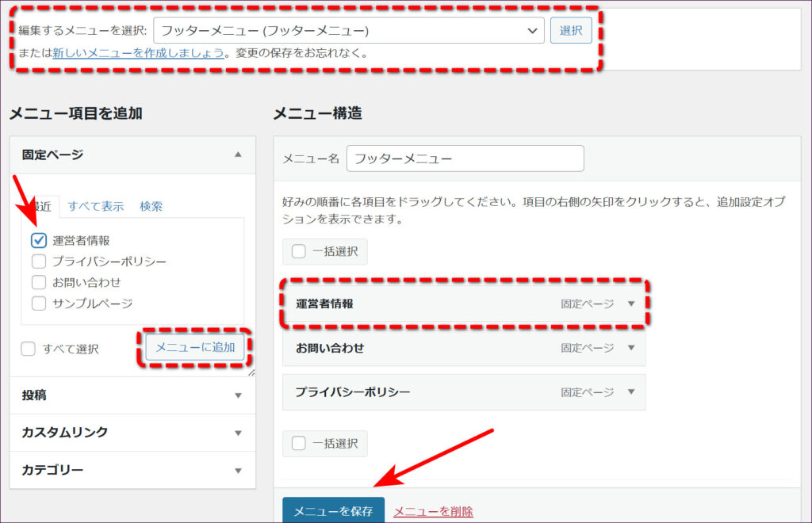Expand お問い合わせ menu item arrow
Image resolution: width=812 pixels, height=523 pixels.
pos(631,348)
